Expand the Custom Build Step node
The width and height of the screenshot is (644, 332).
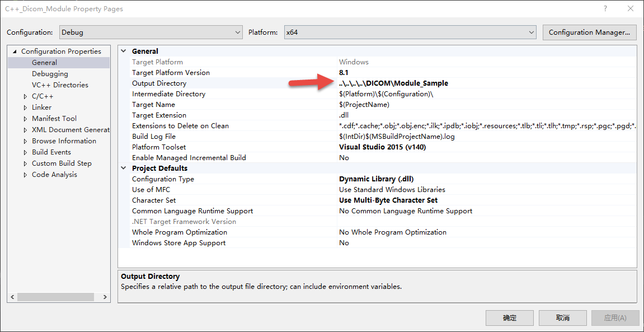[25, 163]
